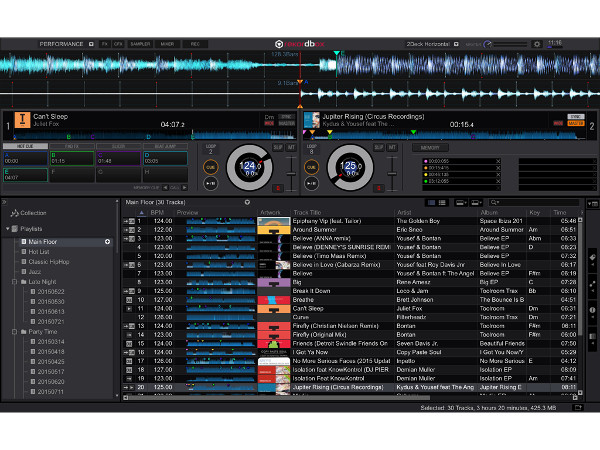Expand the left panel chevron above Collection
Image resolution: width=600 pixels, height=450 pixels.
[x=4, y=201]
